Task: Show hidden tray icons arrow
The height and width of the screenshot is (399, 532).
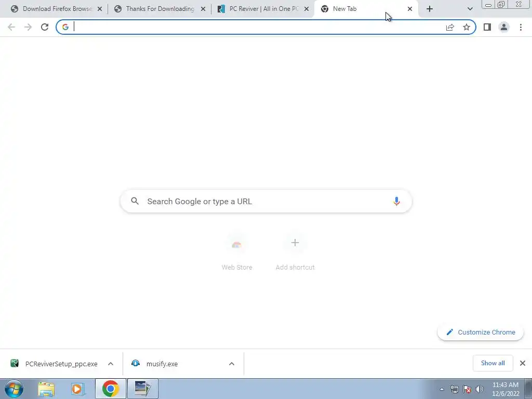Action: click(442, 389)
